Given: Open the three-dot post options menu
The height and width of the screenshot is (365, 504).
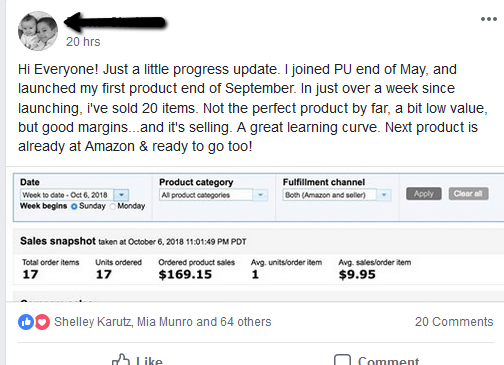Looking at the screenshot, I should (x=488, y=19).
